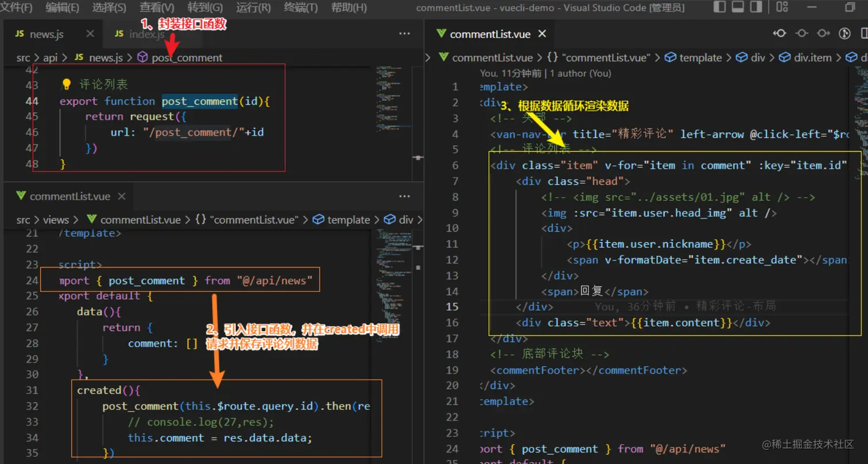Click the 'created(){' line in lower-left editor
Viewport: 868px width, 464px height.
[108, 390]
